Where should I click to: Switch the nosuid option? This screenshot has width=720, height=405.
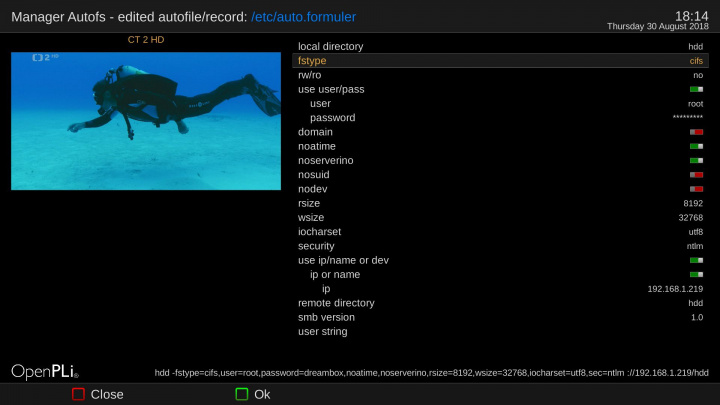pyautogui.click(x=696, y=174)
